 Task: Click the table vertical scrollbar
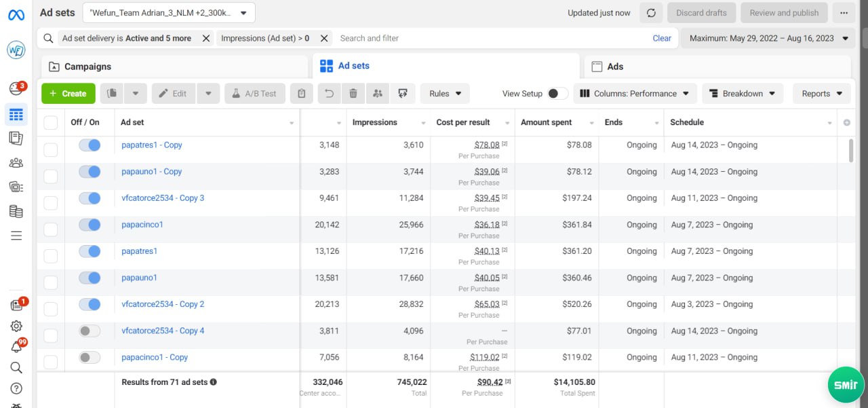(851, 151)
